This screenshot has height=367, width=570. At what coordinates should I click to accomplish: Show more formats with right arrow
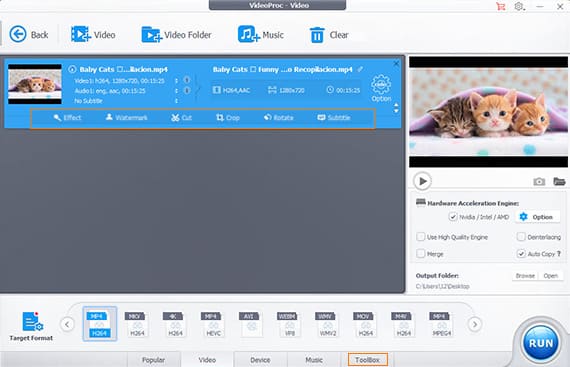[x=475, y=324]
